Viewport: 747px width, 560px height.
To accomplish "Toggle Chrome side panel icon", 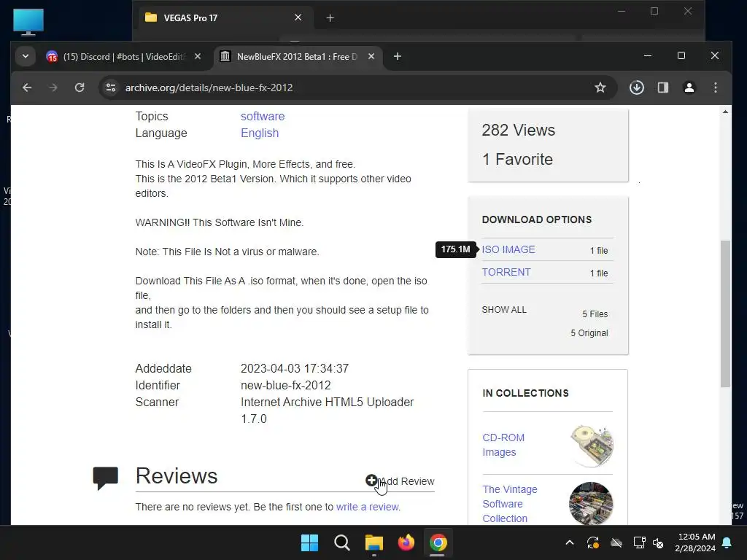I will coord(662,87).
